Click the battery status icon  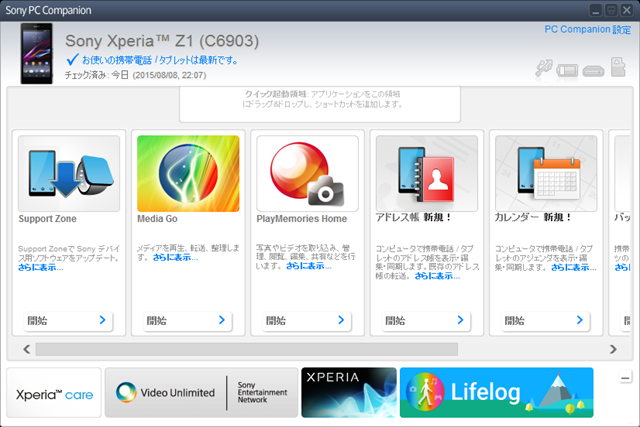[567, 70]
